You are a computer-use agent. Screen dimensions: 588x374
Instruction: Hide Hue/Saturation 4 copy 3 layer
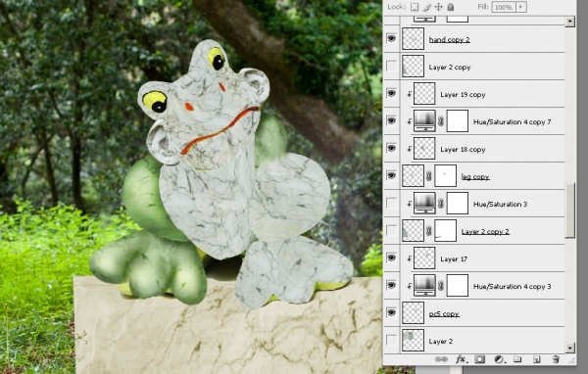click(391, 285)
